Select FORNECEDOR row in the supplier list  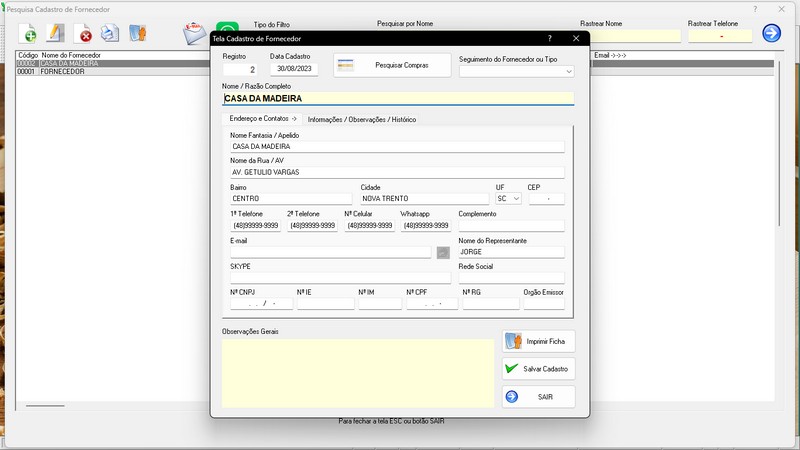[x=62, y=72]
